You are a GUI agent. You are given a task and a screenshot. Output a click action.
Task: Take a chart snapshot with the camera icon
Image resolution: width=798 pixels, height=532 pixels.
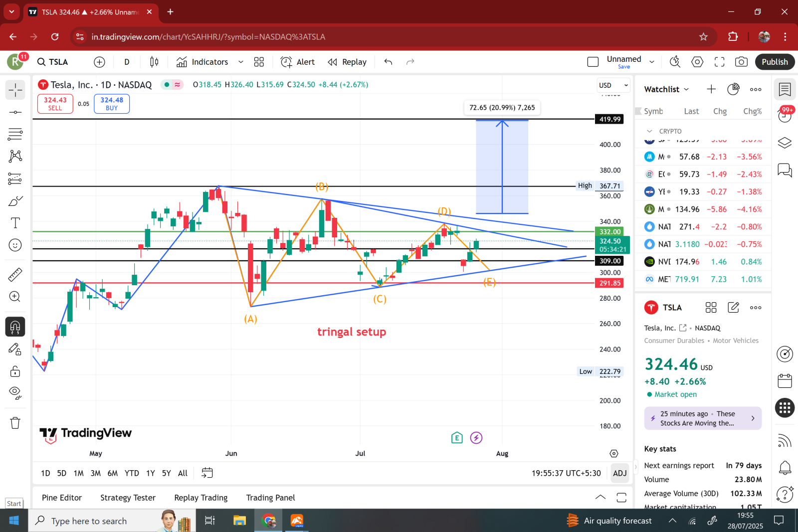[741, 61]
